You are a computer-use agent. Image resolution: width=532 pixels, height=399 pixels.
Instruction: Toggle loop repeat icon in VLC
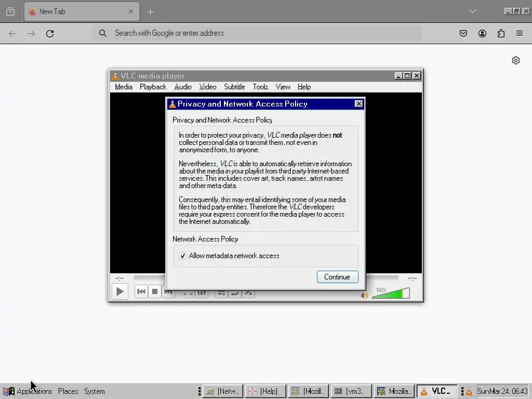click(234, 294)
